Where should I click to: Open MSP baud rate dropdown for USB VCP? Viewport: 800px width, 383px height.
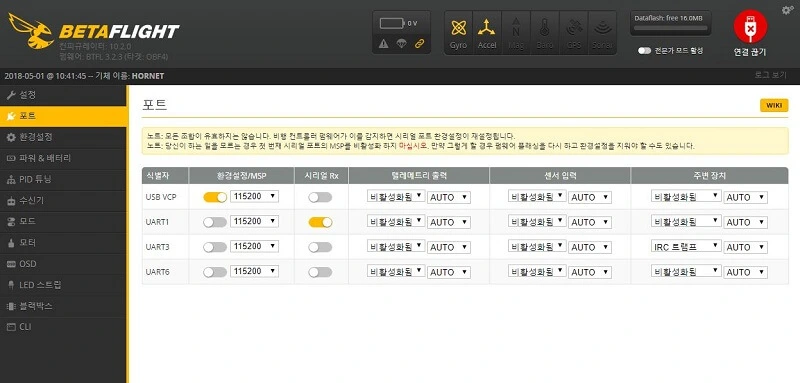click(x=254, y=196)
